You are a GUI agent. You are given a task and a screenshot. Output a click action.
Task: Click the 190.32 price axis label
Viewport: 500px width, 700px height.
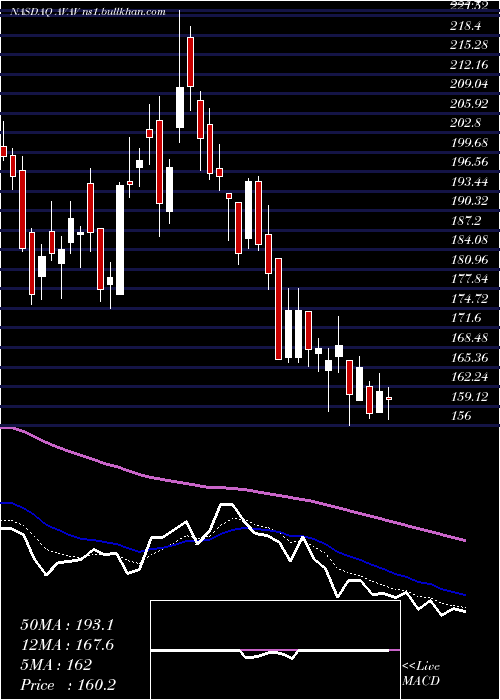coord(469,201)
